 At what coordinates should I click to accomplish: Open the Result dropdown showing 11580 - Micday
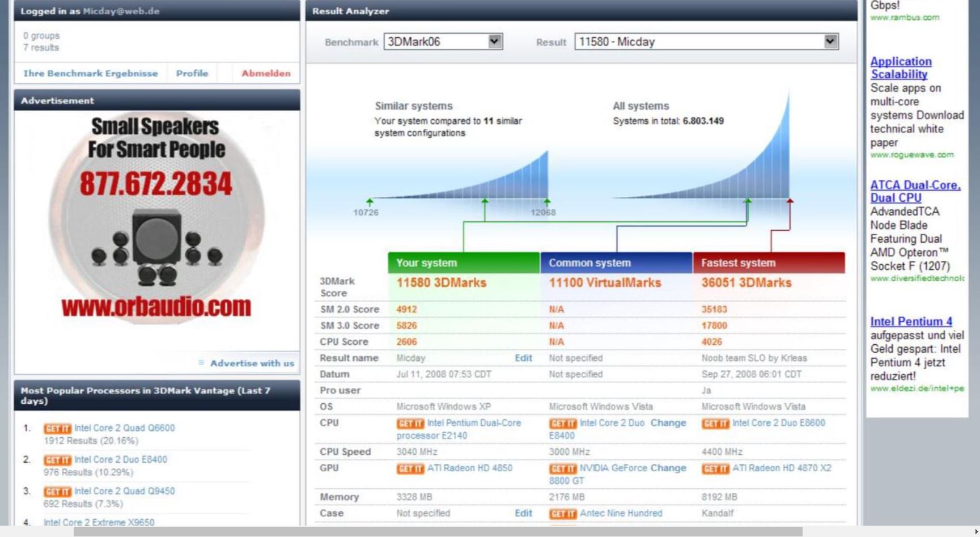pos(707,41)
